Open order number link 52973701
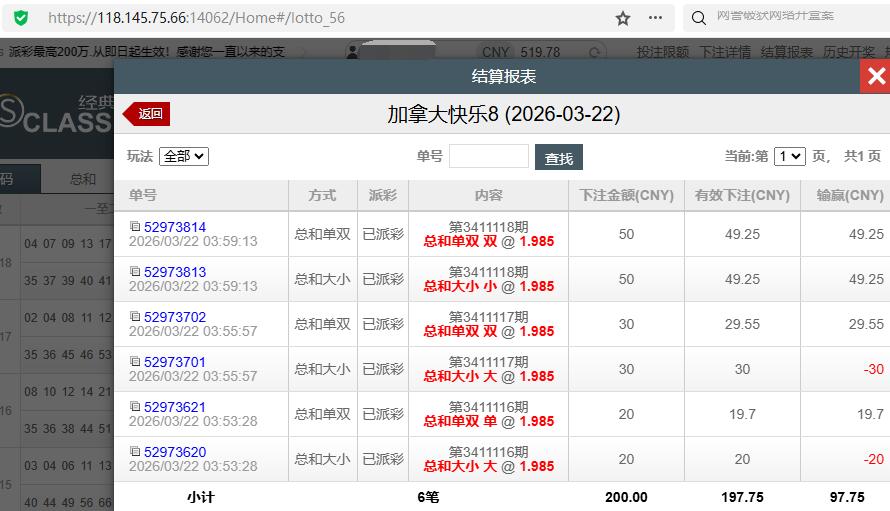Image resolution: width=890 pixels, height=511 pixels. 174,362
